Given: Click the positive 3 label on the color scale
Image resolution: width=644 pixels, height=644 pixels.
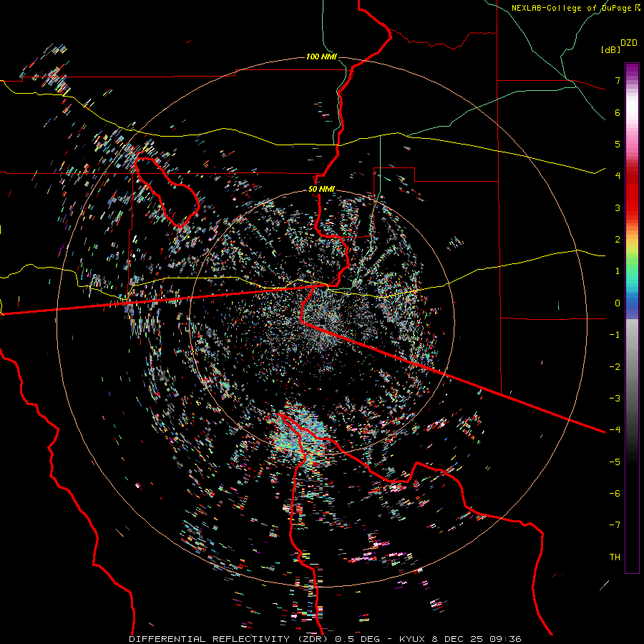Looking at the screenshot, I should (618, 208).
